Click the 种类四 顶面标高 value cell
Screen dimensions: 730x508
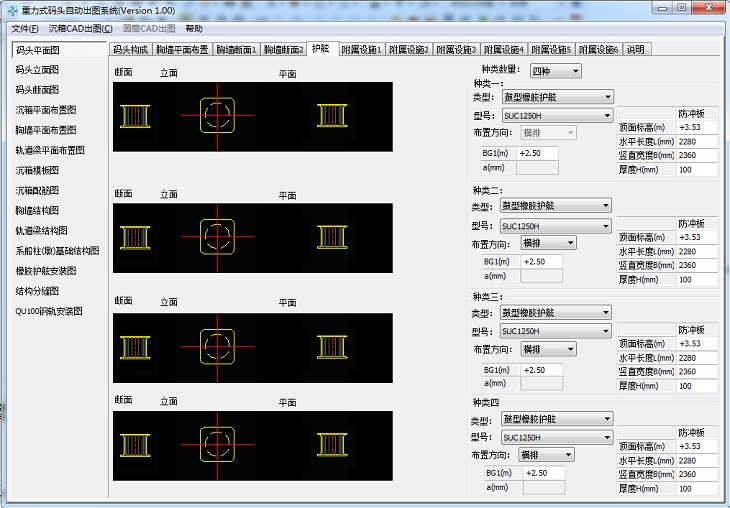point(697,446)
